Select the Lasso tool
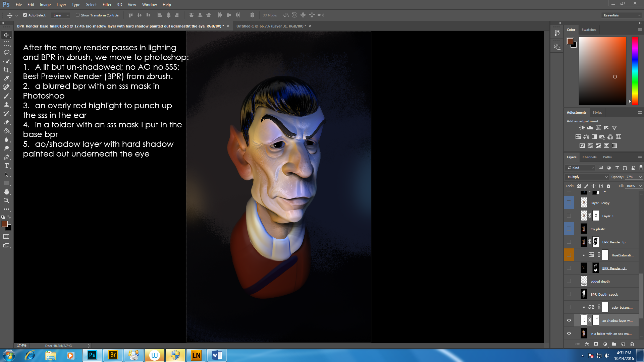Screen dimensions: 644x362 (x=6, y=52)
